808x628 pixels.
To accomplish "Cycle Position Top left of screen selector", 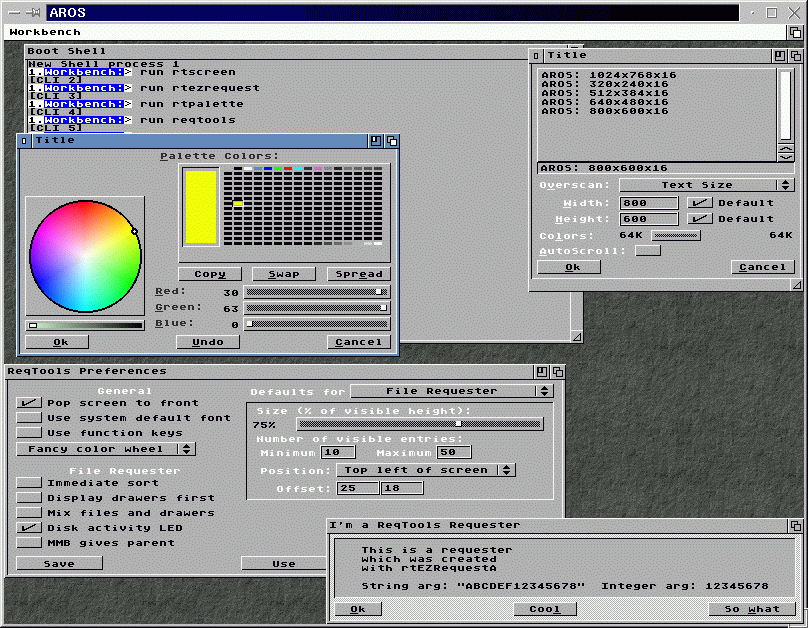I will tap(426, 470).
